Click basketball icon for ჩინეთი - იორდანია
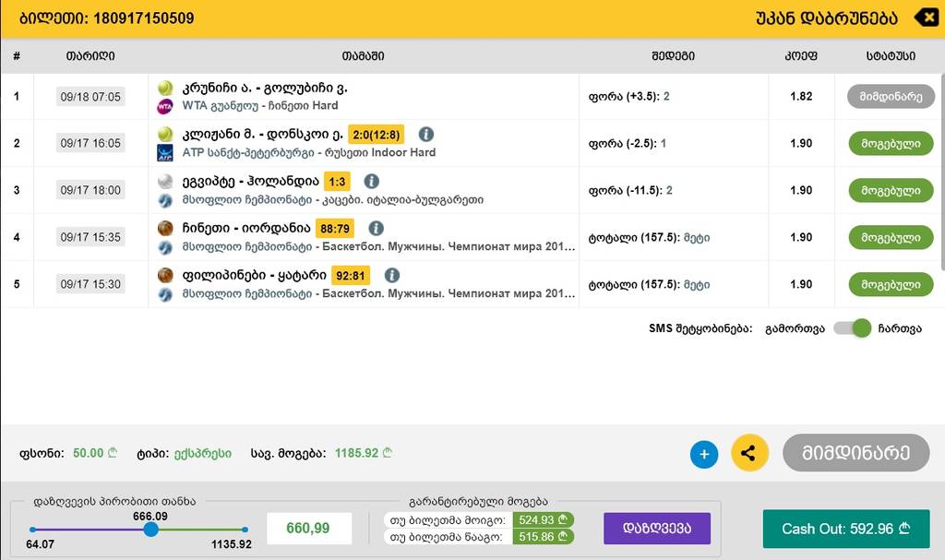The width and height of the screenshot is (945, 560). tap(165, 228)
